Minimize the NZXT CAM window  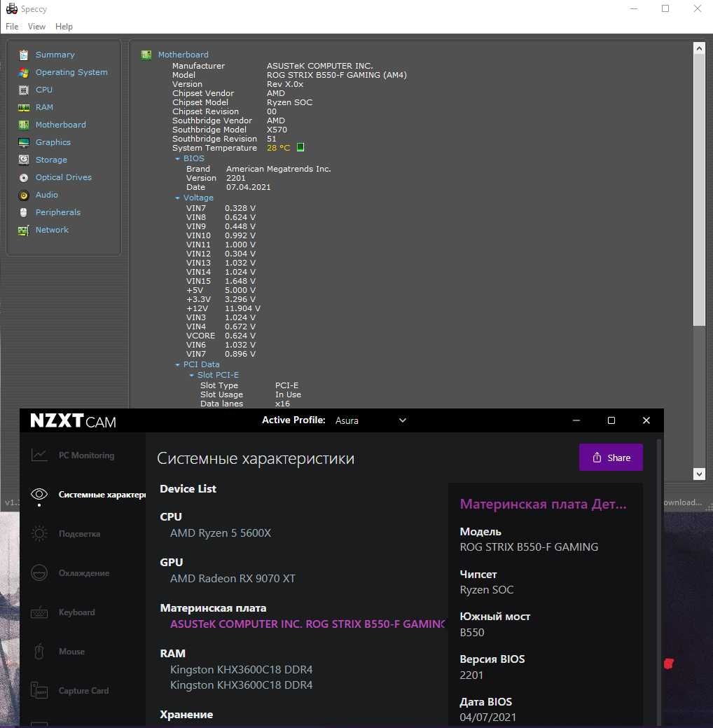pyautogui.click(x=576, y=420)
